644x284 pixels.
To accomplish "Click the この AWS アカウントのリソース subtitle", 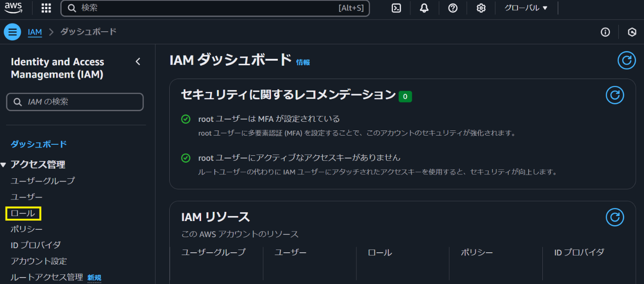I will click(240, 234).
